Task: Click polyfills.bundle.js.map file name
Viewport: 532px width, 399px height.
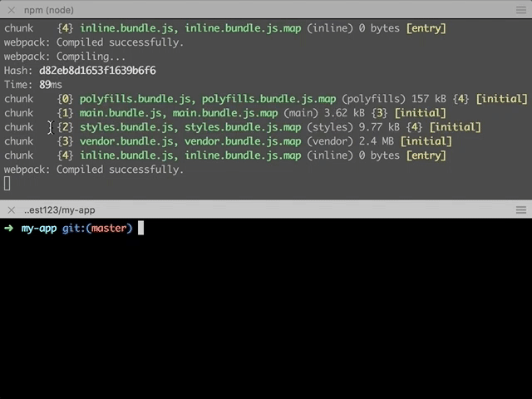Action: [x=269, y=99]
